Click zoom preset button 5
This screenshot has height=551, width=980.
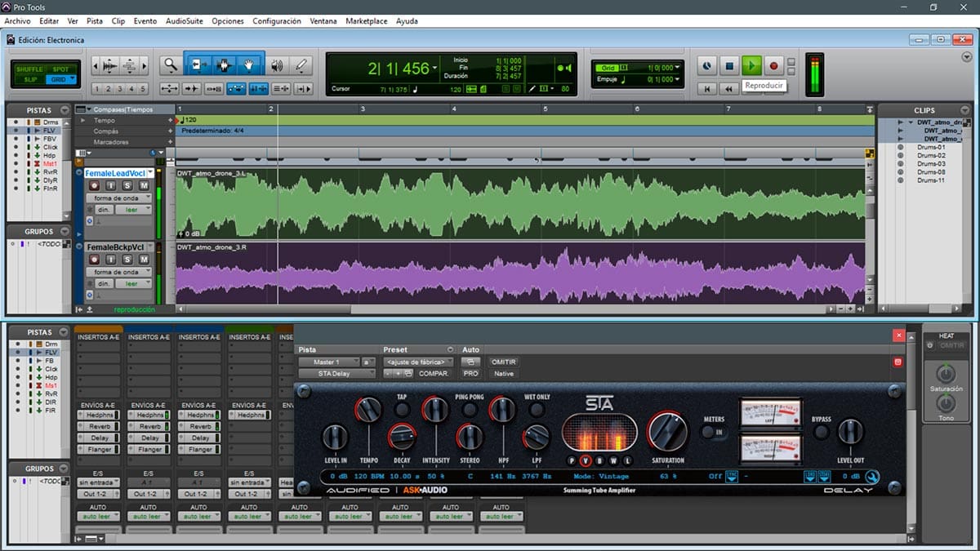(143, 89)
